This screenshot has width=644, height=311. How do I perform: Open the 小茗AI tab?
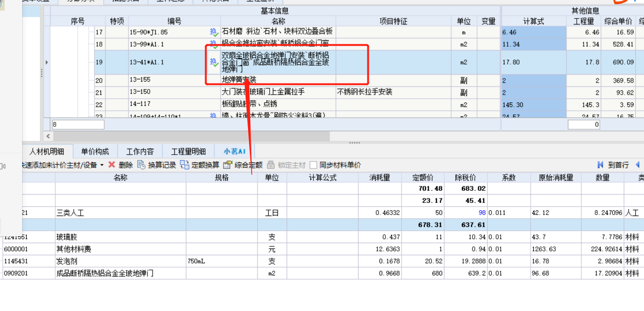235,151
